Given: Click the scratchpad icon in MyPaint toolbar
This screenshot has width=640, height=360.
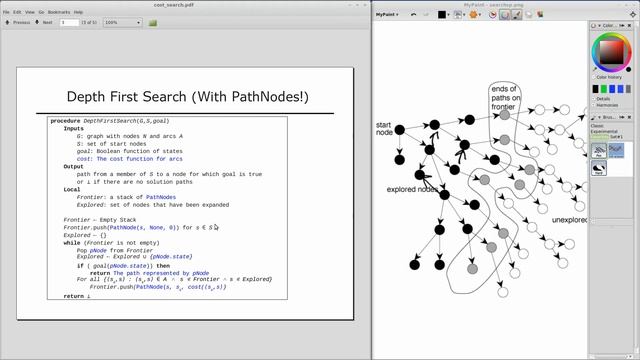Looking at the screenshot, I should (x=529, y=15).
